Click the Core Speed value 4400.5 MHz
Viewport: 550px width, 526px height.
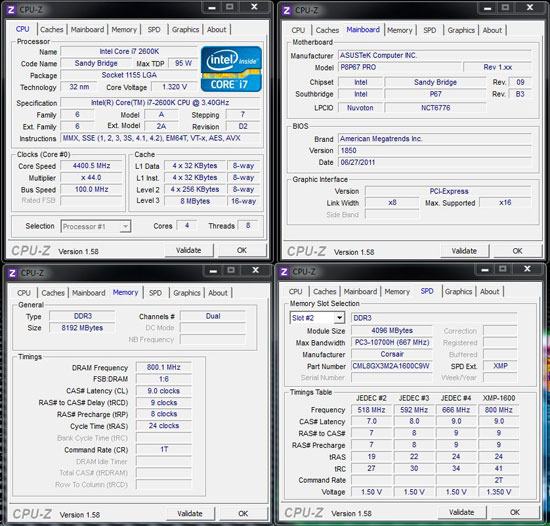tap(92, 166)
